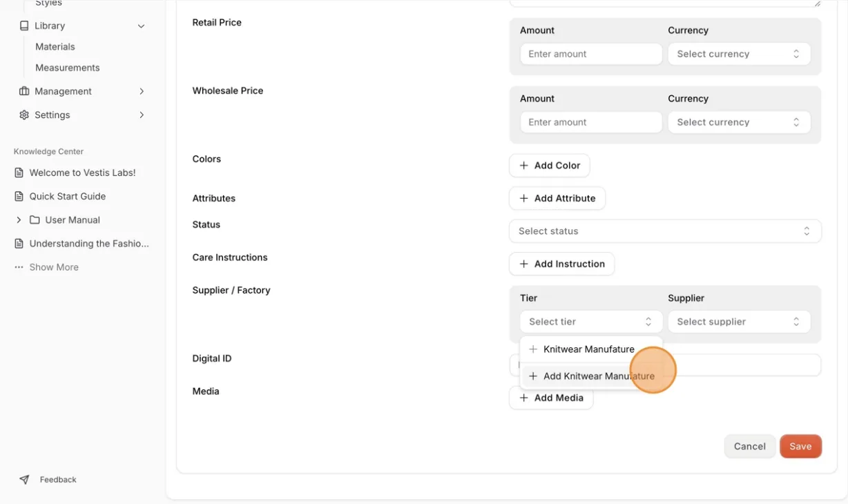This screenshot has height=504, width=848.
Task: Focus the Wholesale Price amount field
Action: [591, 122]
